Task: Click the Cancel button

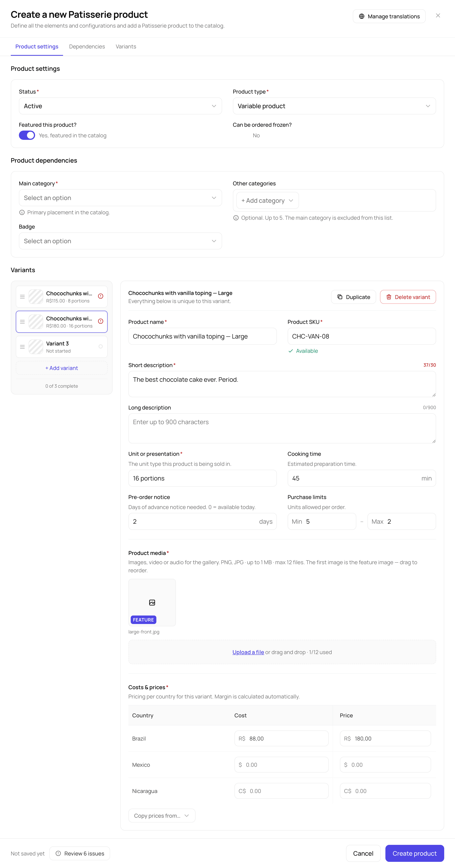Action: (x=363, y=853)
